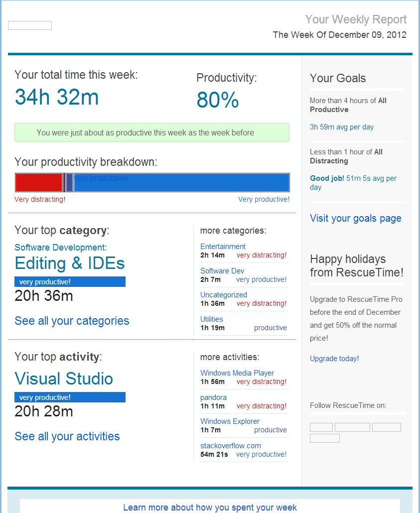Image resolution: width=420 pixels, height=513 pixels.
Task: Click the 'Upgrade today!' link
Action: point(334,359)
